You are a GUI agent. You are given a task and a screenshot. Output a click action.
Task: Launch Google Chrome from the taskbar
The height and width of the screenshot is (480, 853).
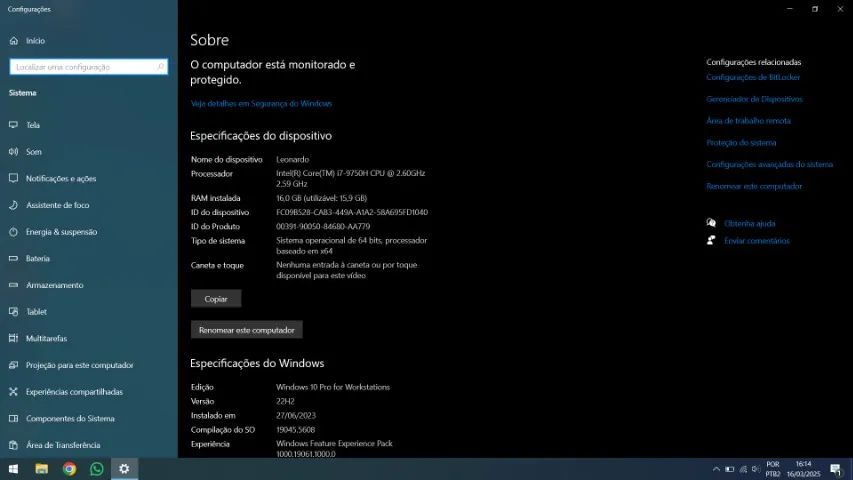coord(69,469)
